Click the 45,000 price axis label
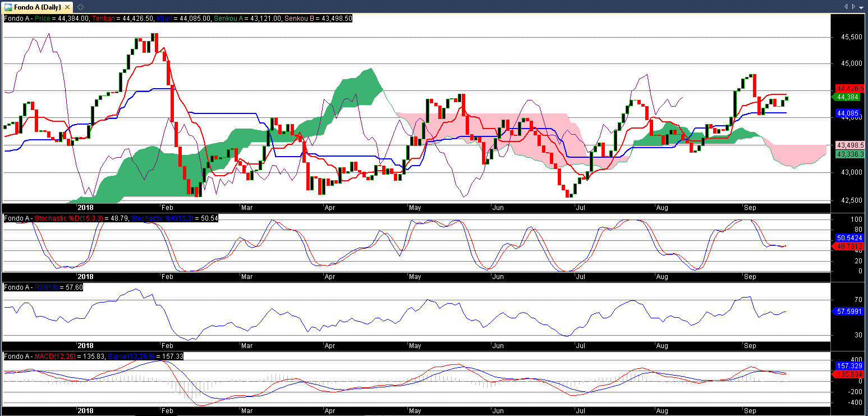The height and width of the screenshot is (416, 868). tap(852, 64)
